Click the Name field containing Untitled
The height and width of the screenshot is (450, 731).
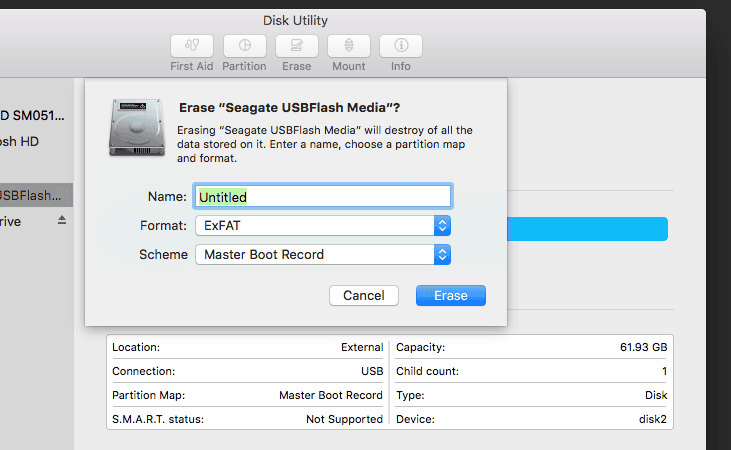pyautogui.click(x=323, y=196)
